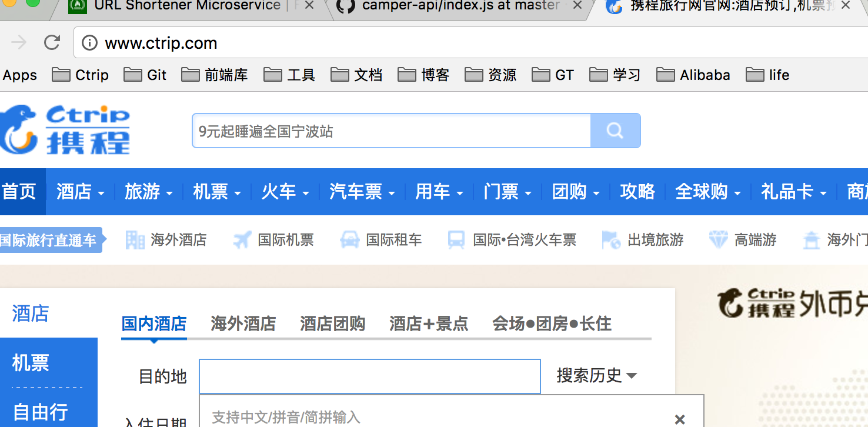Click the 携程外币 banner image
This screenshot has width=868, height=427.
coord(792,302)
